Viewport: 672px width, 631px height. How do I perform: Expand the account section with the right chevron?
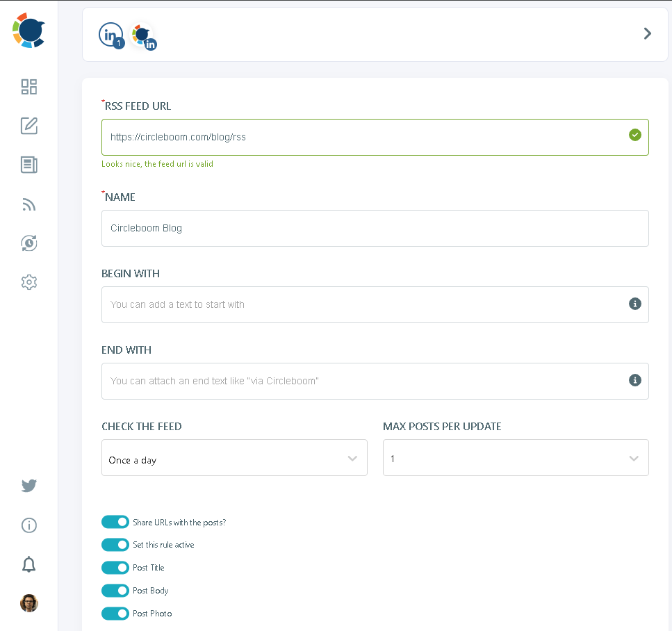coord(647,33)
